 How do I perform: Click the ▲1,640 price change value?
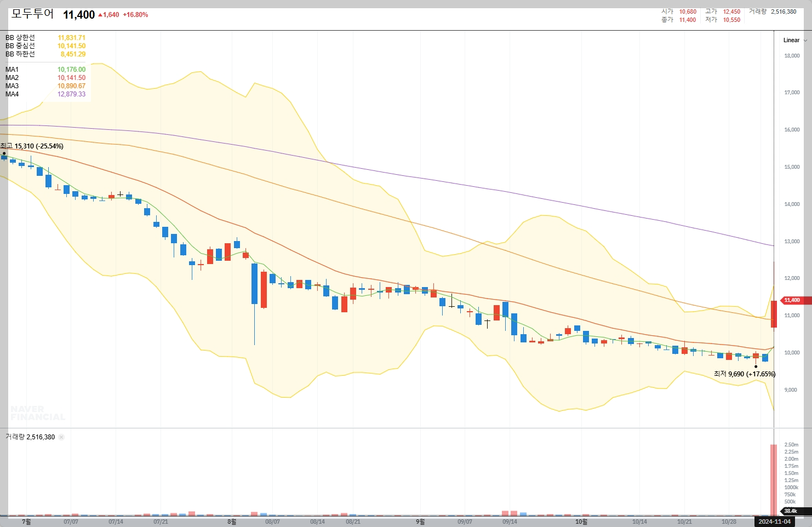[108, 15]
